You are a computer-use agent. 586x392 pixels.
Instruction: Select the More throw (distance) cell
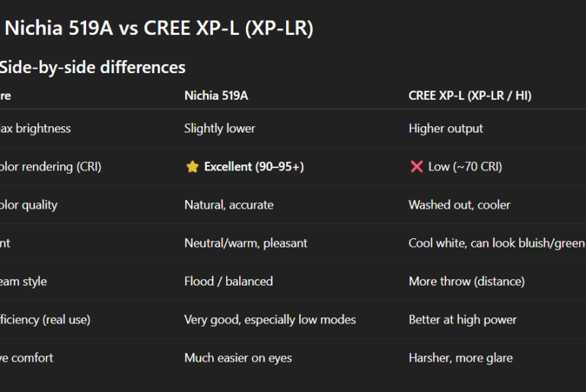coord(466,281)
